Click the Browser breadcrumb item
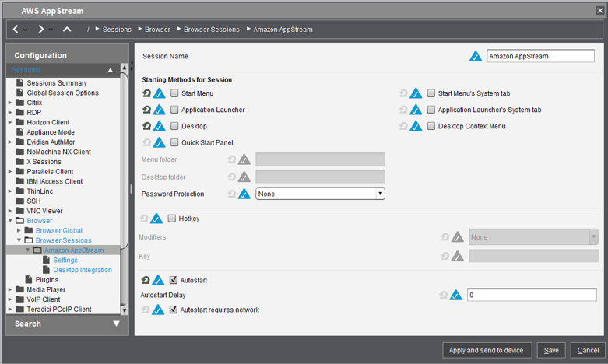 click(157, 30)
